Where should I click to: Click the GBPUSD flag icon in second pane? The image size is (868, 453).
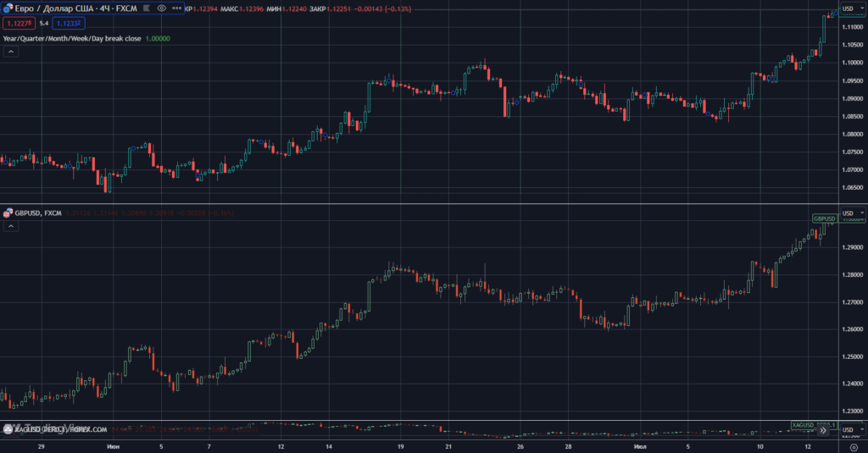(x=8, y=213)
